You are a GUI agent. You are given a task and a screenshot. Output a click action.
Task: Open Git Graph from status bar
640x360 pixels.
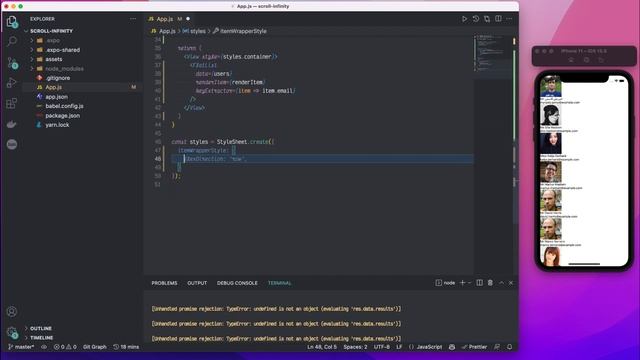point(95,347)
